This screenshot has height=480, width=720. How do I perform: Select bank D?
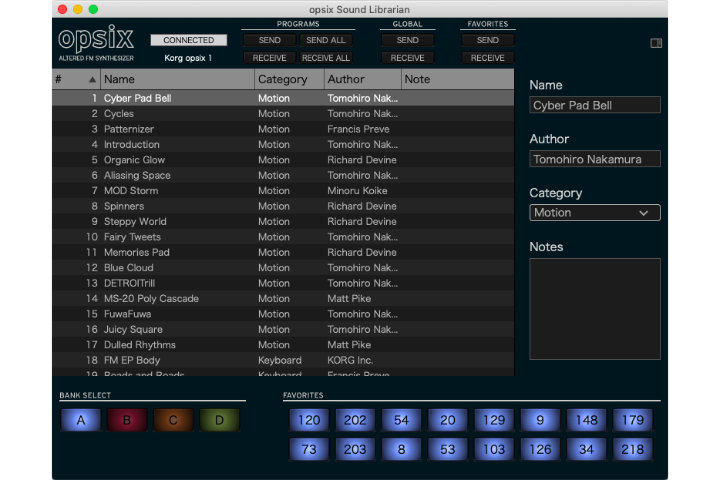click(219, 421)
